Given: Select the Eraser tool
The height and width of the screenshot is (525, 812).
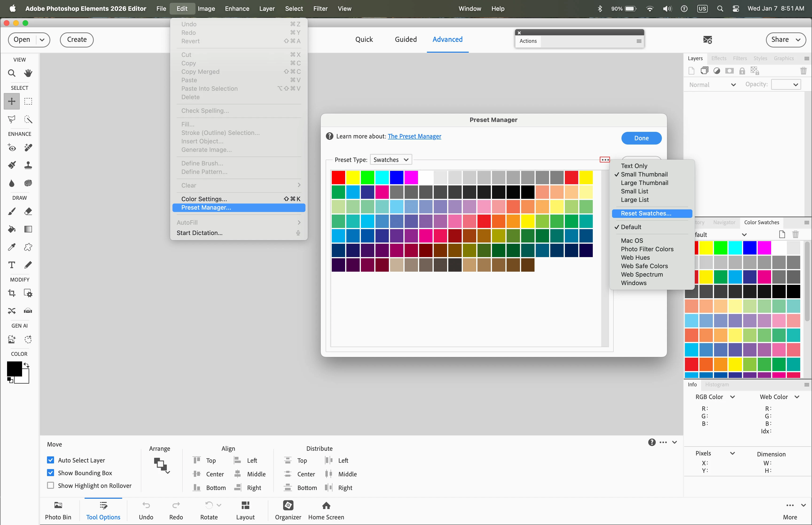Looking at the screenshot, I should pyautogui.click(x=28, y=211).
